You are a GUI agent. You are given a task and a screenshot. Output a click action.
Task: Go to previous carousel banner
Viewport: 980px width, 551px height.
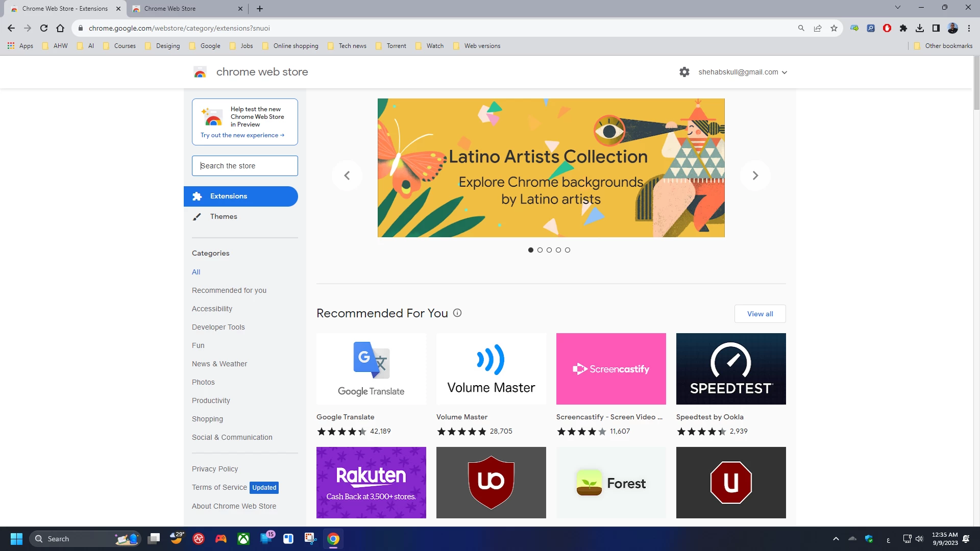347,176
